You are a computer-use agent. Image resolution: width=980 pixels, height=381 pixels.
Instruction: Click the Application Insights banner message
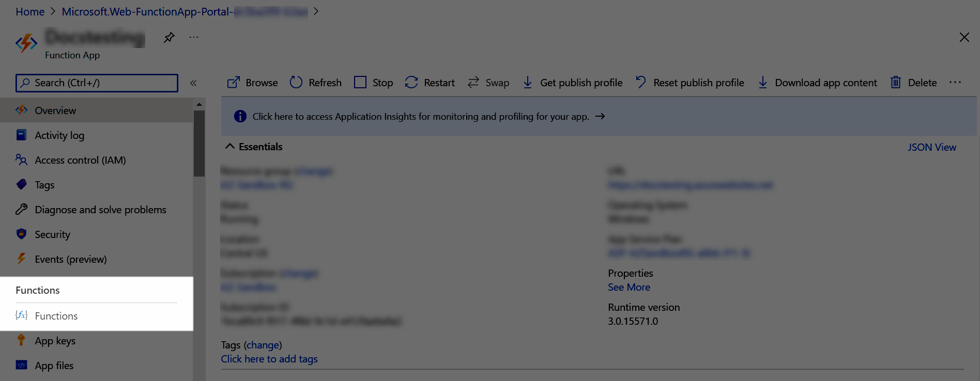coord(421,117)
